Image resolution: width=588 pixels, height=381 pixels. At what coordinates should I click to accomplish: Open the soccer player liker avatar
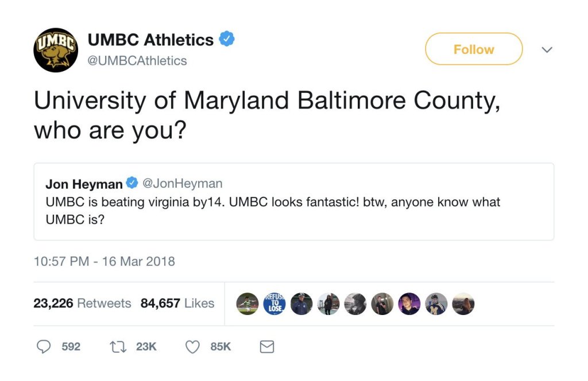tap(247, 304)
